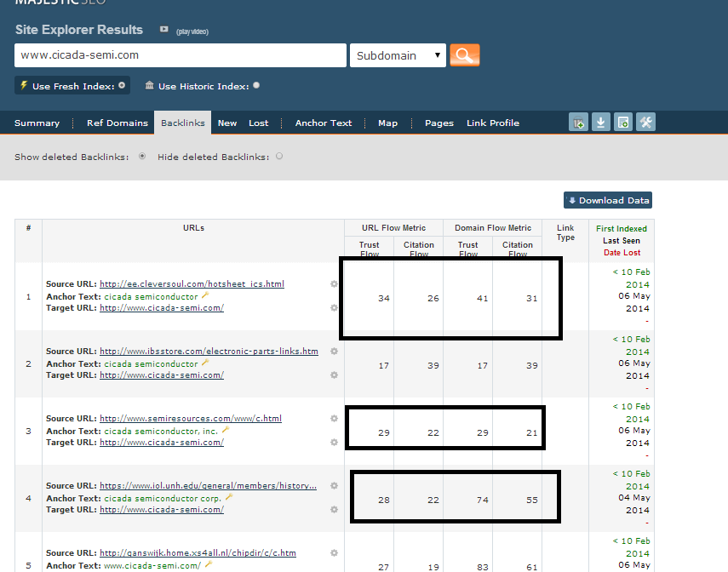Click anchor text 'cicada semiconductor corp.'
The width and height of the screenshot is (728, 572).
(163, 499)
